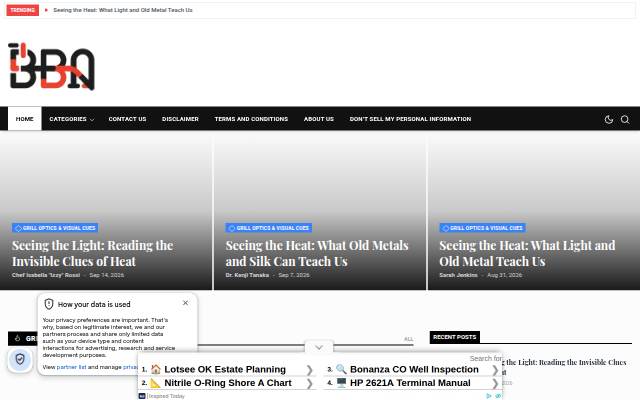Open the partner list link
The height and width of the screenshot is (400, 640).
(x=71, y=367)
